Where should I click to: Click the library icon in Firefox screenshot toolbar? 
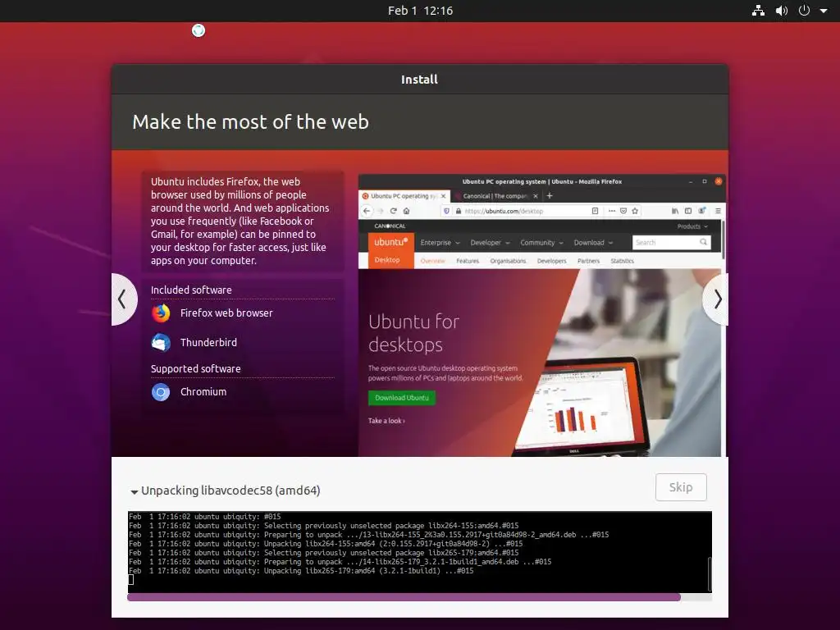click(675, 211)
